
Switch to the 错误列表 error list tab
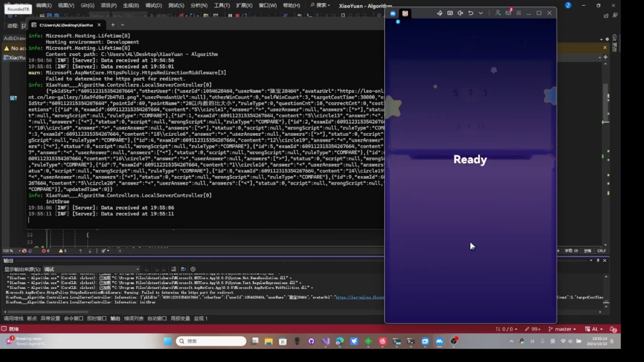coord(133,319)
